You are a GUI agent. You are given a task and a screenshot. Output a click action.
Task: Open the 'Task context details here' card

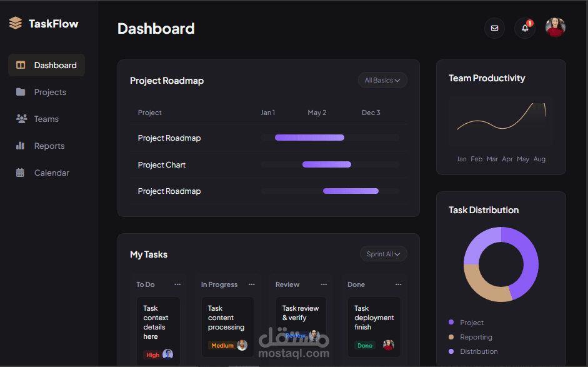[158, 330]
